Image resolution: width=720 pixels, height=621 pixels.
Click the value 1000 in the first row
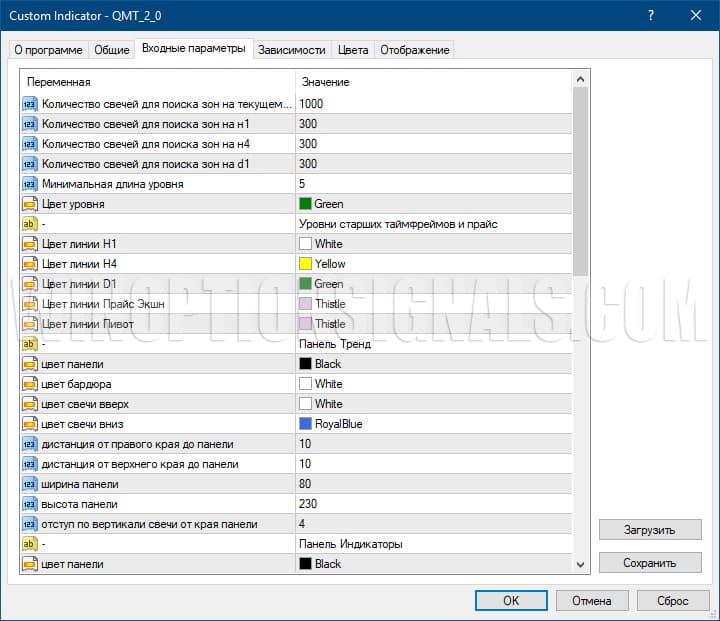(311, 104)
